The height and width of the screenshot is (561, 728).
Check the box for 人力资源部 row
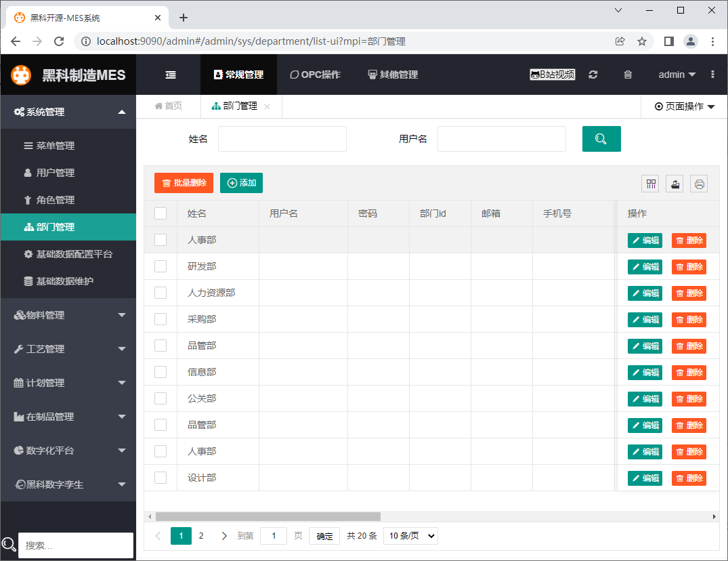click(160, 293)
